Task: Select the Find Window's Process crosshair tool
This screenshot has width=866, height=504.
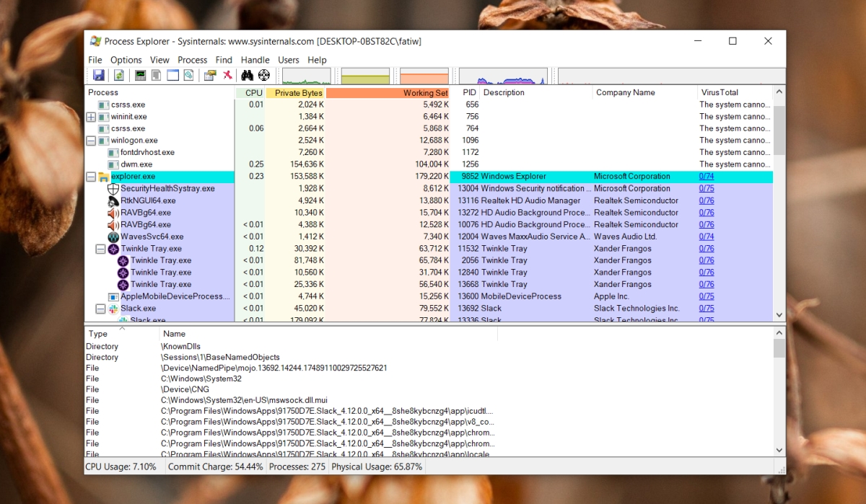Action: pos(263,75)
